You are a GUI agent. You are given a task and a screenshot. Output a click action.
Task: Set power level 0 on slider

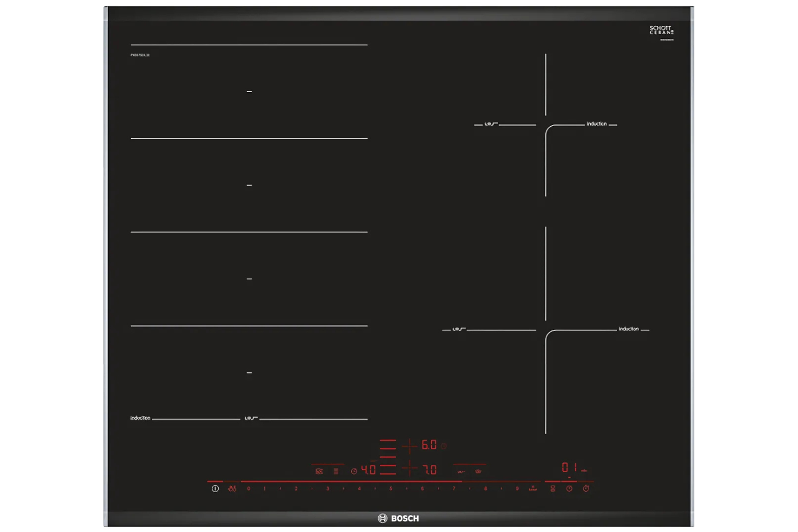tap(248, 488)
